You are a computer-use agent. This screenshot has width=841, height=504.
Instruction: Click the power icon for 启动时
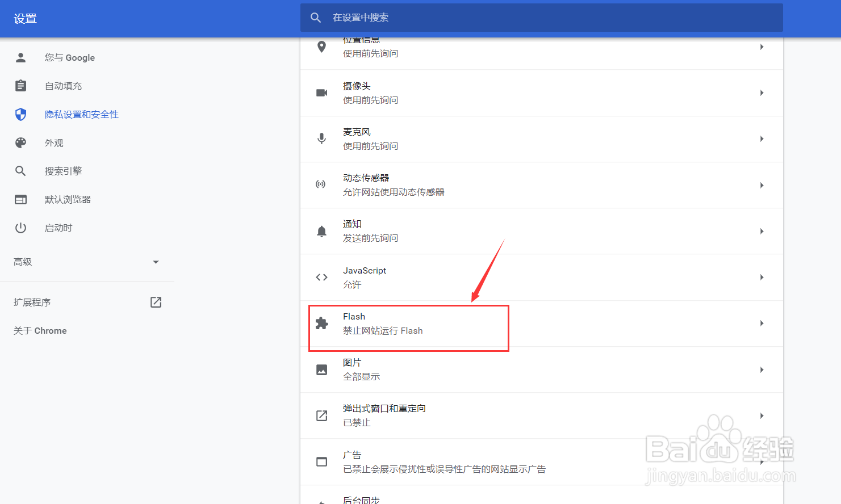click(21, 228)
